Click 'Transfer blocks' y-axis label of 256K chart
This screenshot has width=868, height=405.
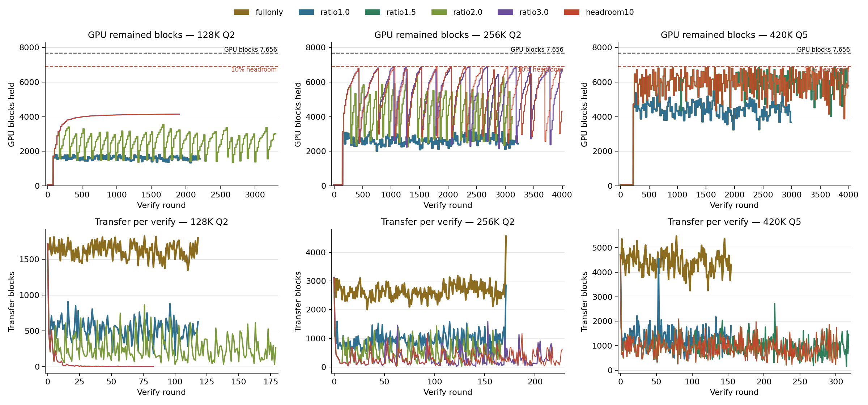pos(298,302)
